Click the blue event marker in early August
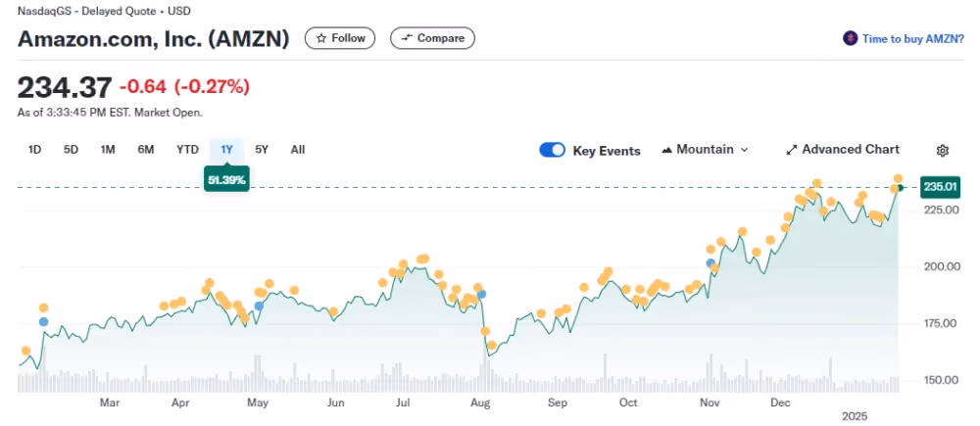 point(481,294)
